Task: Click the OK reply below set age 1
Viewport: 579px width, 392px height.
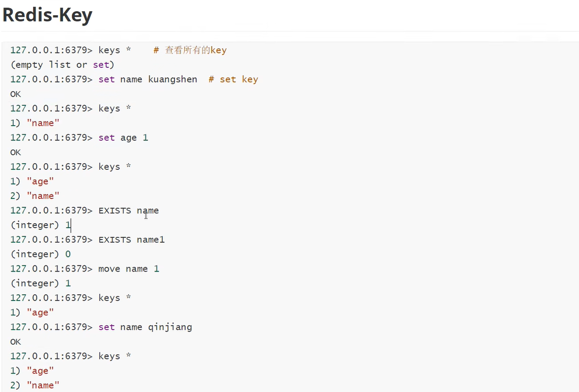Action: [15, 153]
